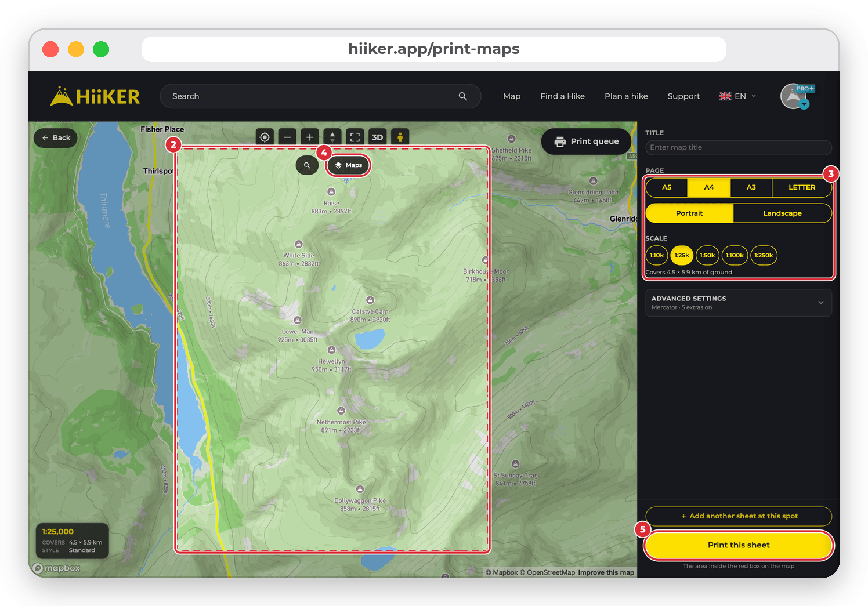Image resolution: width=868 pixels, height=606 pixels.
Task: Open the Print queue
Action: coord(586,141)
